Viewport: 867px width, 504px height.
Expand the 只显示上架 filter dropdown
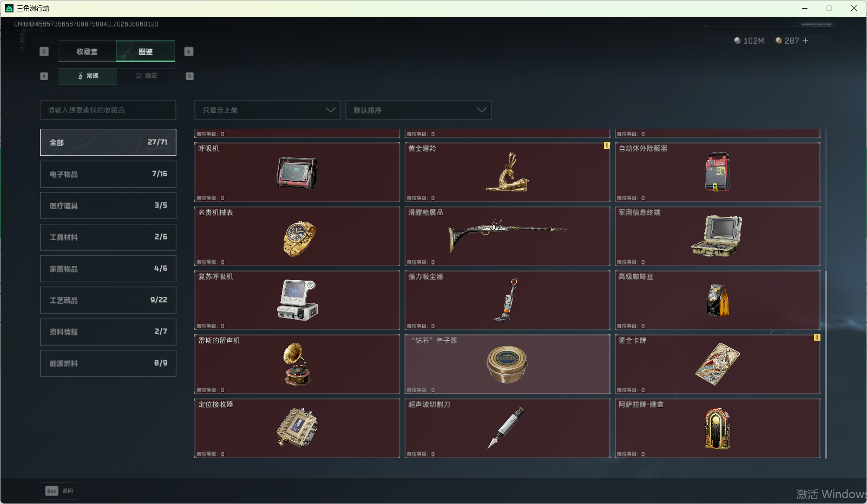point(267,110)
